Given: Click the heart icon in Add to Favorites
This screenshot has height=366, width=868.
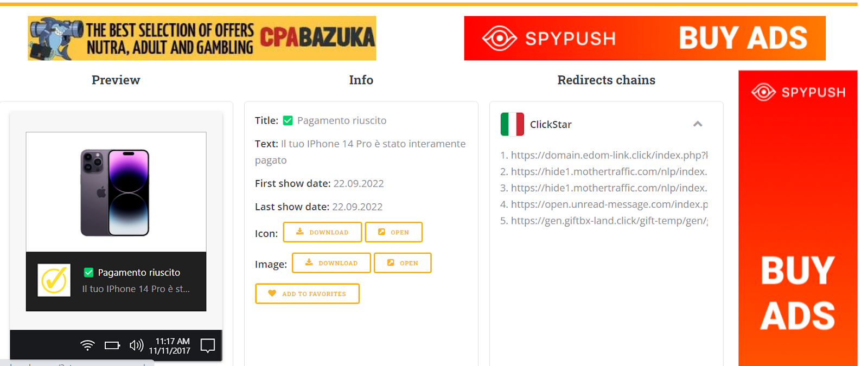Looking at the screenshot, I should [x=272, y=293].
